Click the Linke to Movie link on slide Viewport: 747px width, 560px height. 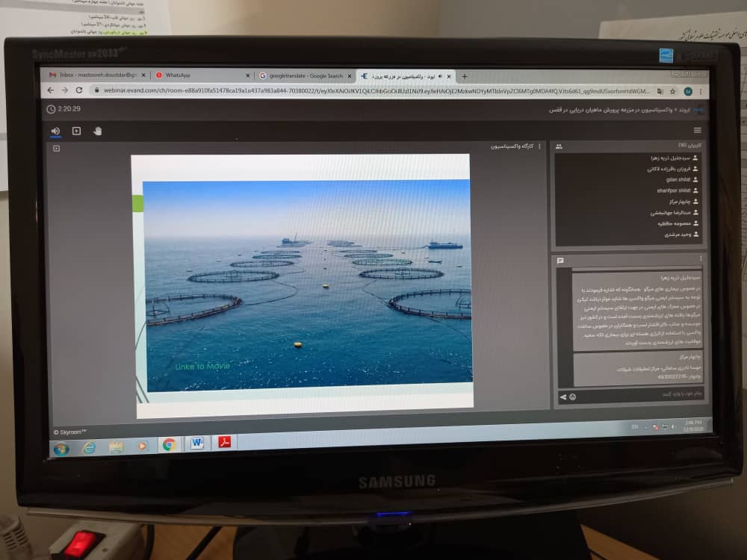pyautogui.click(x=202, y=366)
